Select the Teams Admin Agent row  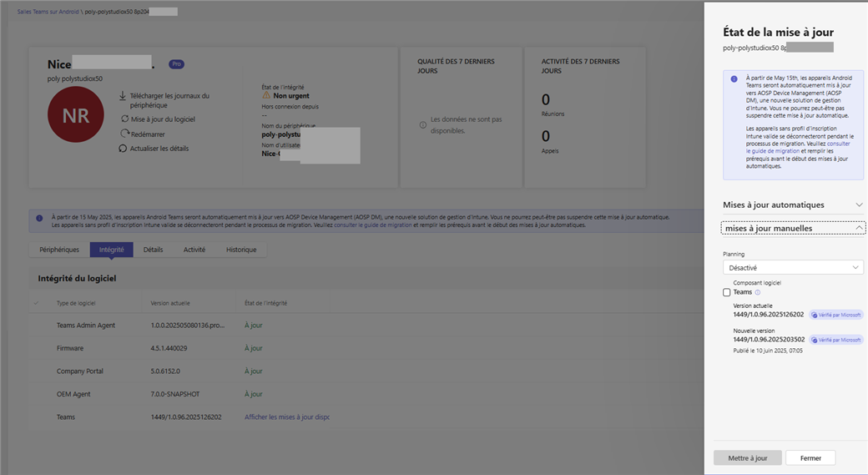point(366,326)
